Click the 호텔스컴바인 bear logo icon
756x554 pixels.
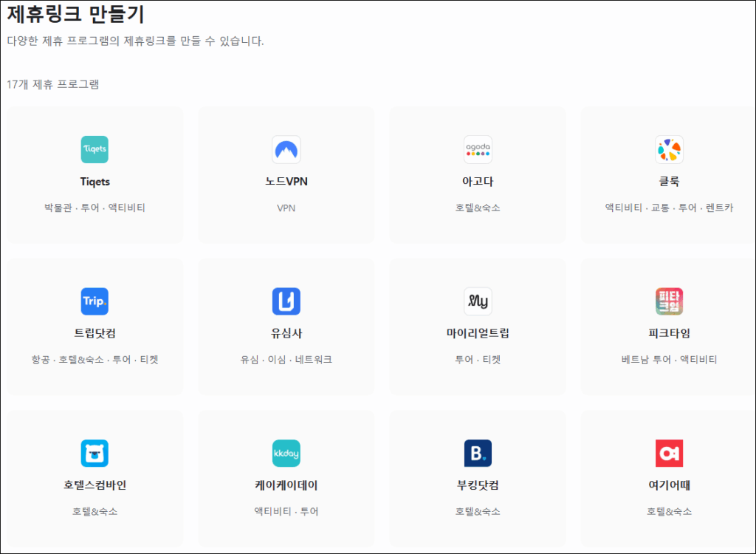coord(94,453)
